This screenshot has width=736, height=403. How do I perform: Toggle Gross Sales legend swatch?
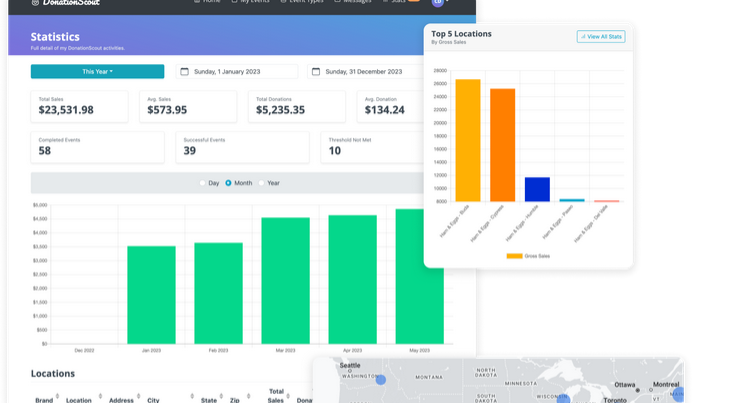click(514, 256)
